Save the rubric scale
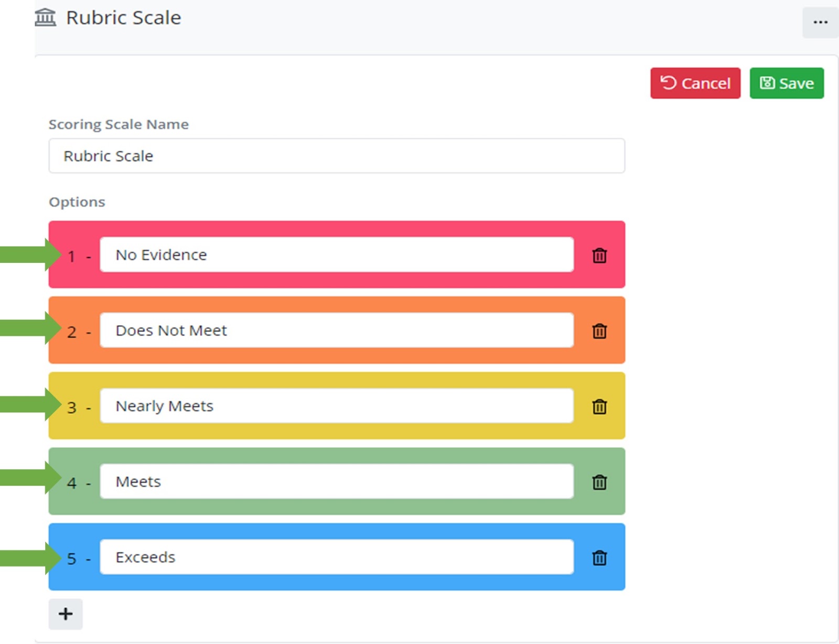839x644 pixels. [x=787, y=83]
